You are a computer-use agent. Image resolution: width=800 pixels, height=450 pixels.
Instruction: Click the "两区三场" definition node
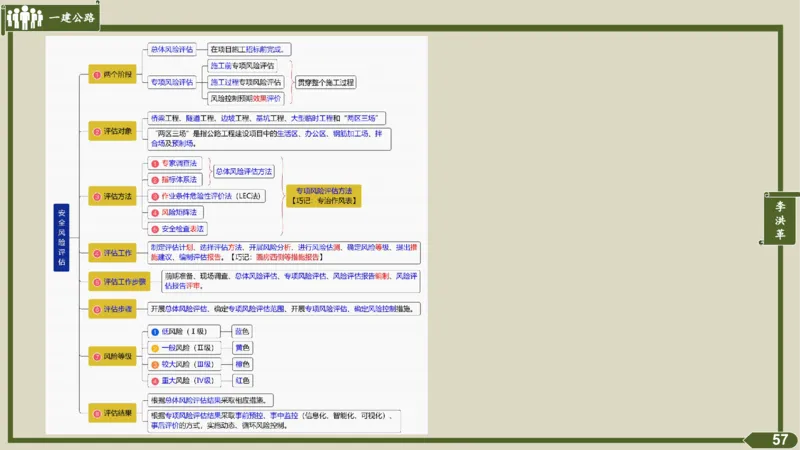tap(269, 139)
